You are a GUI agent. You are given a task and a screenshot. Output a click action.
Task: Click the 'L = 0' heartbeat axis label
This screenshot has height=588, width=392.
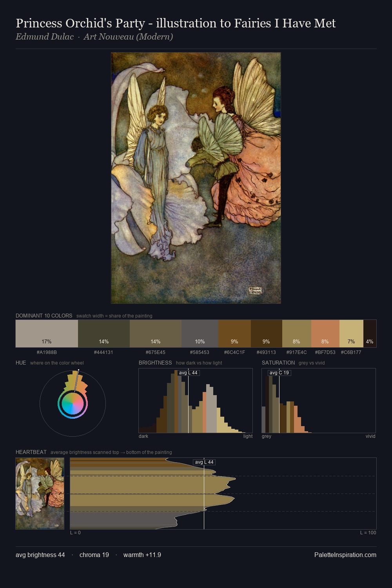click(x=75, y=533)
